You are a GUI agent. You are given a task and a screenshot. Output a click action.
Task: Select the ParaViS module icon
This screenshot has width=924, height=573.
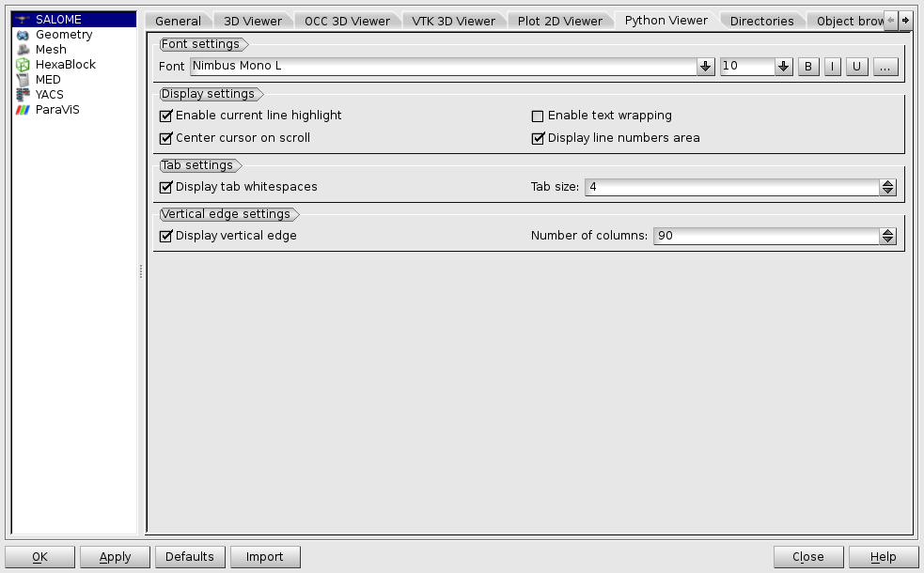(23, 110)
